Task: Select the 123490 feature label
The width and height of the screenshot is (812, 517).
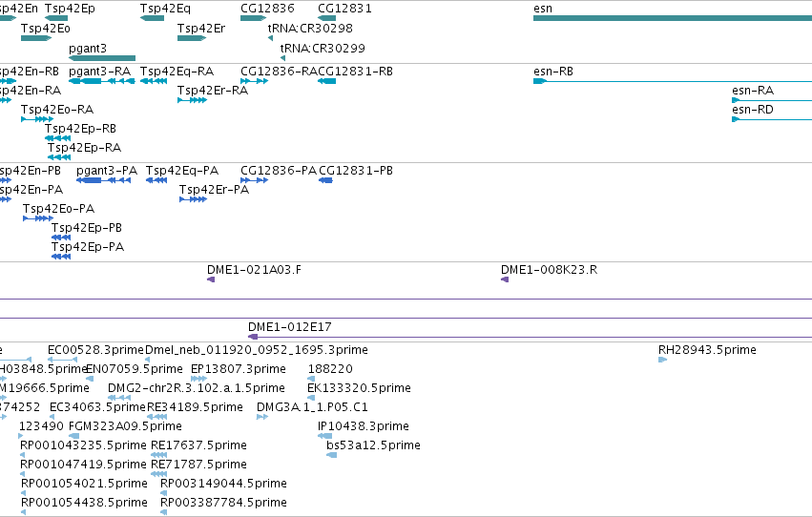Action: (x=41, y=426)
